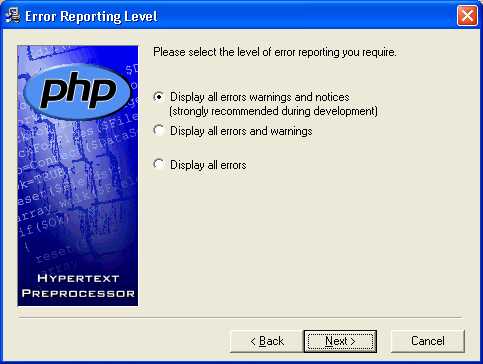Viewport: 483px width, 364px height.
Task: Return to the previous step with Back
Action: (267, 341)
